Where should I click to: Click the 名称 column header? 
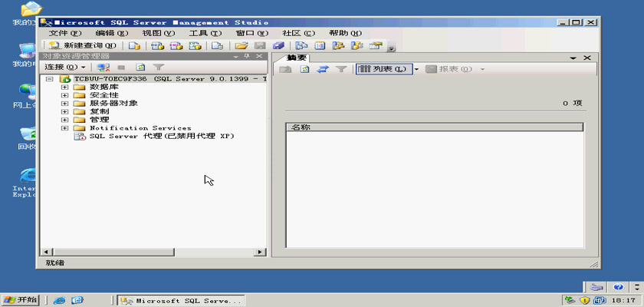click(435, 127)
